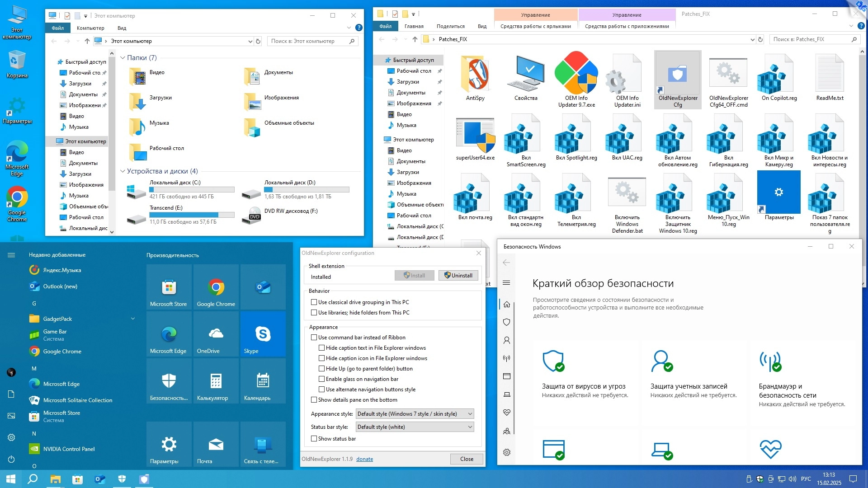Toggle 'Show status bar' checkbox
The width and height of the screenshot is (868, 488).
(x=314, y=439)
